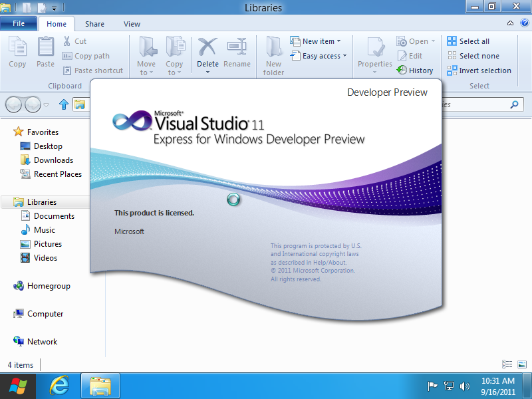
Task: Click the Paste clipboard icon
Action: tap(45, 47)
